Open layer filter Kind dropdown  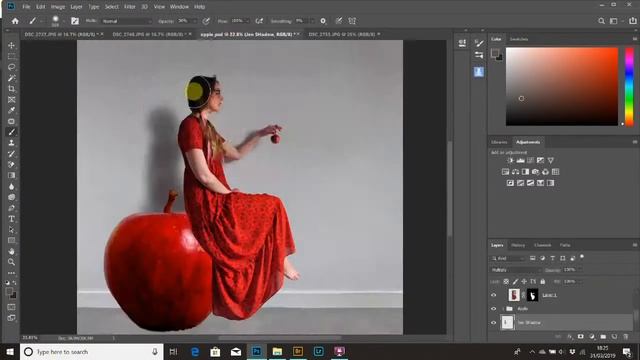click(508, 258)
